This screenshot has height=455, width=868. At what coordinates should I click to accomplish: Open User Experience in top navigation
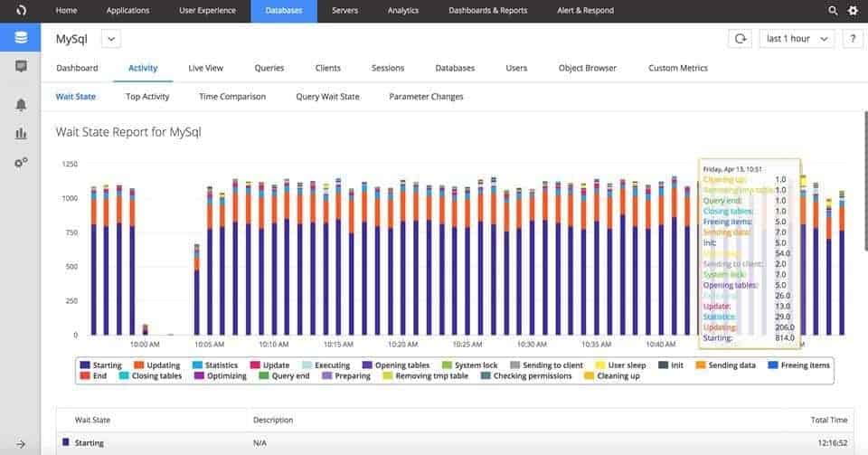207,11
